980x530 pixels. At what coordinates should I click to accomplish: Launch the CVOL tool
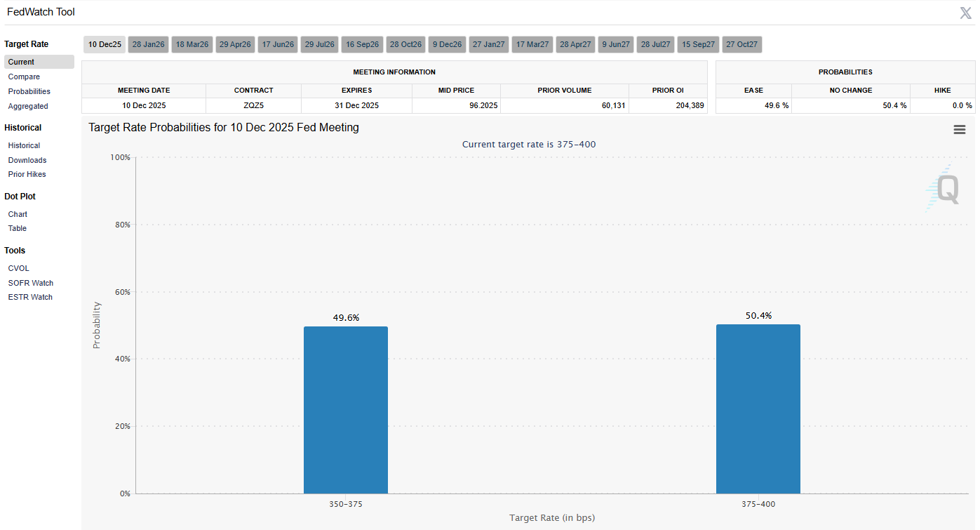click(19, 268)
